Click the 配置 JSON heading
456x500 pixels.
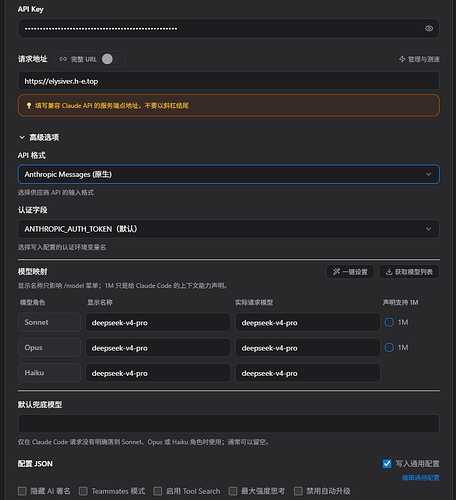pos(35,464)
